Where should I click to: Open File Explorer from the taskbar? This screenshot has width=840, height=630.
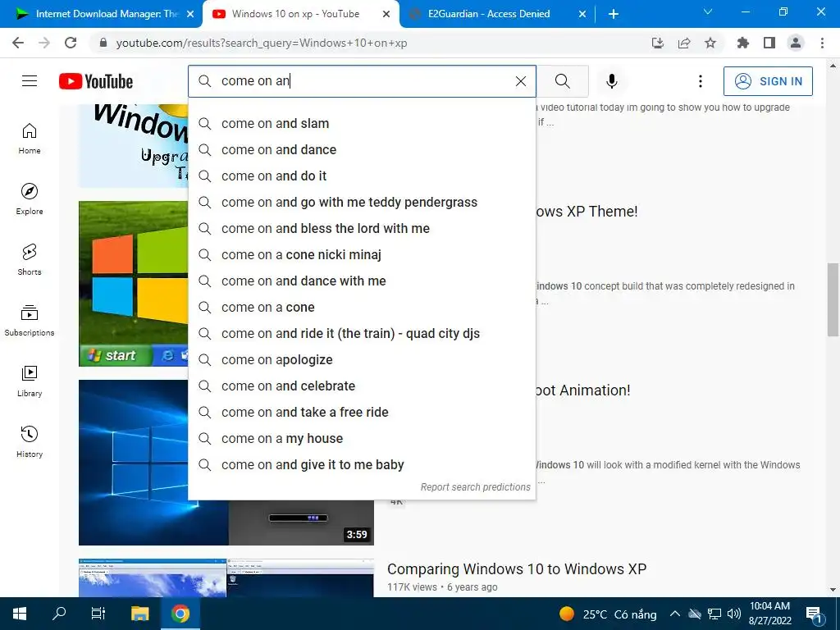139,614
